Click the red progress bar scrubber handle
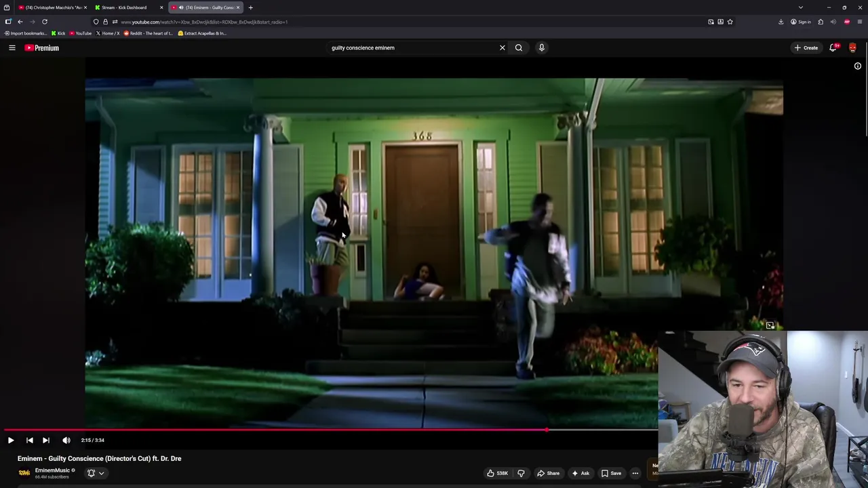The height and width of the screenshot is (488, 868). (x=547, y=430)
